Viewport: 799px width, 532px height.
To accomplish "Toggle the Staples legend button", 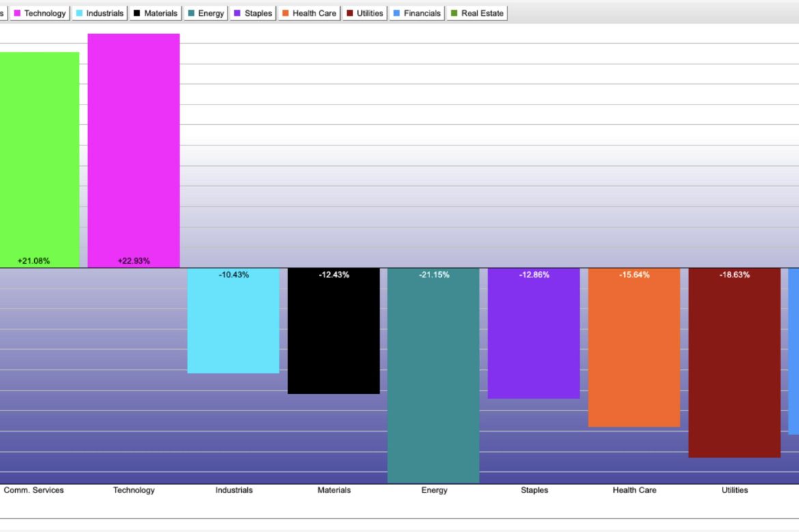I will click(x=253, y=13).
